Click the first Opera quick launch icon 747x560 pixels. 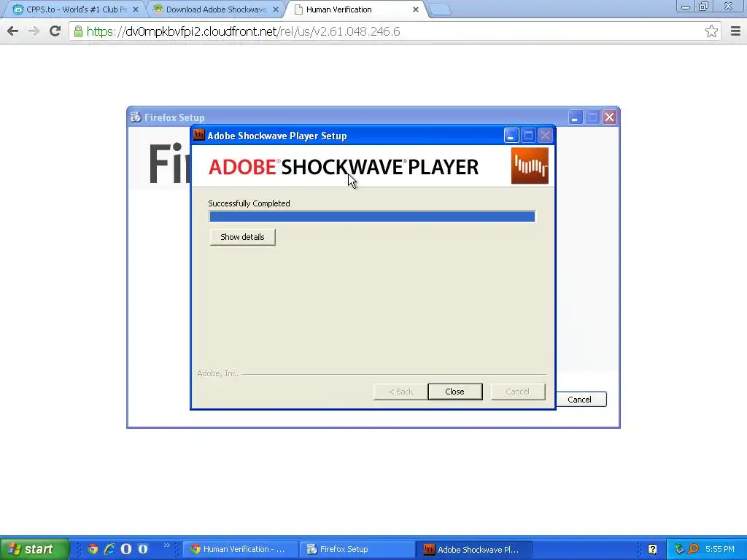(x=126, y=549)
